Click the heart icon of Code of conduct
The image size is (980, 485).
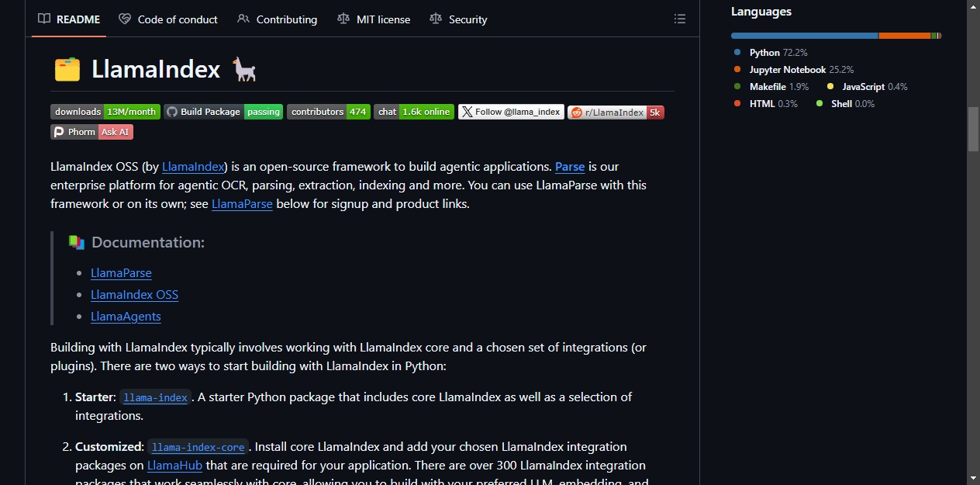tap(125, 19)
